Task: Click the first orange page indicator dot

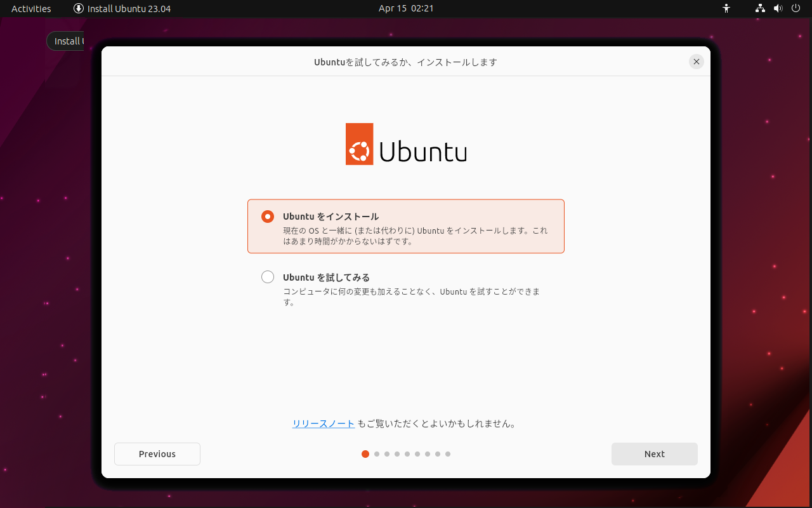Action: coord(365,454)
